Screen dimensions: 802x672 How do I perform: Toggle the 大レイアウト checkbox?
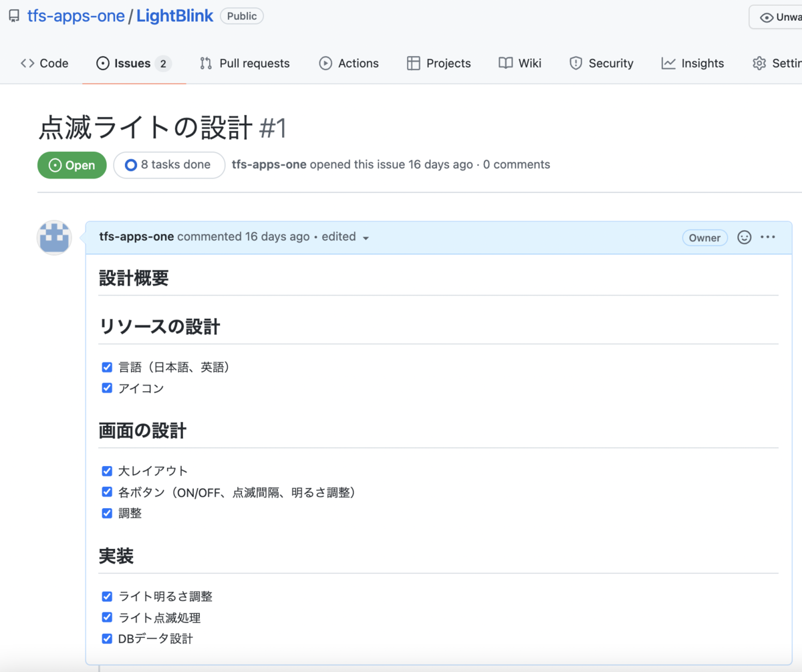click(107, 471)
